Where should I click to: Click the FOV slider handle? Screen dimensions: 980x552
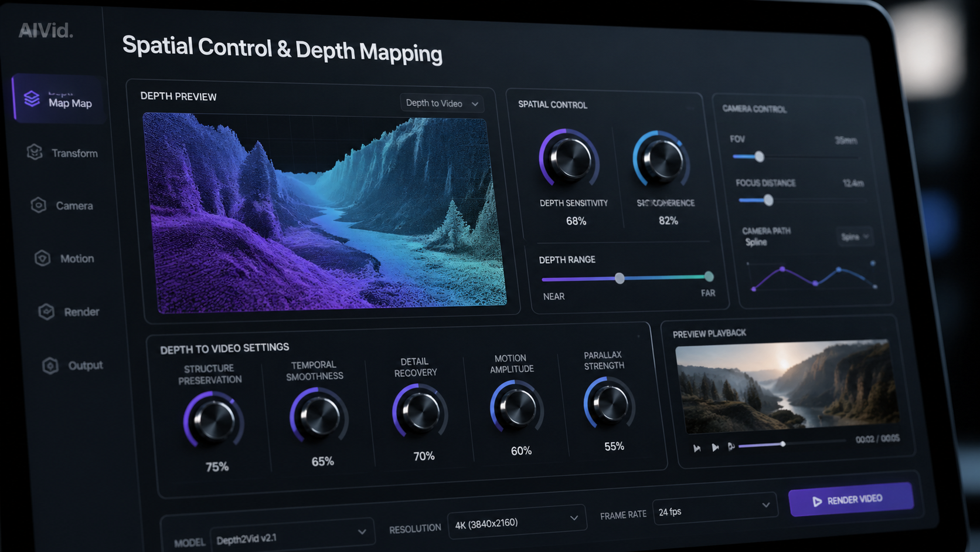click(759, 157)
